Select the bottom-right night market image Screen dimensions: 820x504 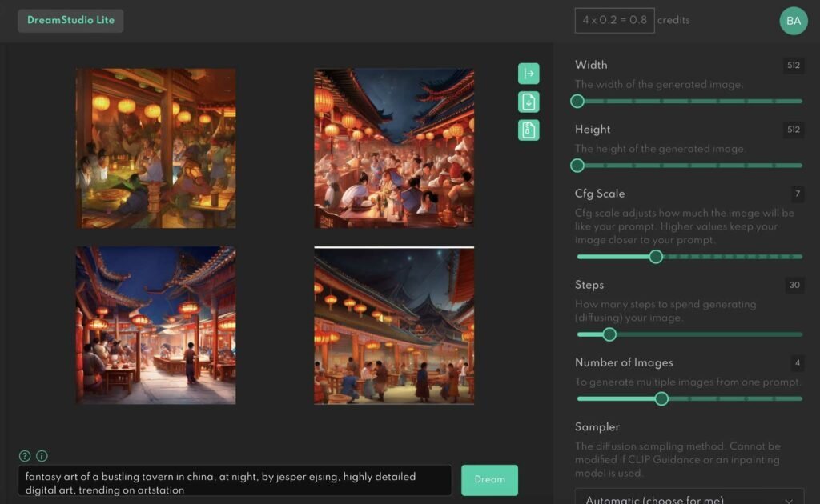point(394,325)
